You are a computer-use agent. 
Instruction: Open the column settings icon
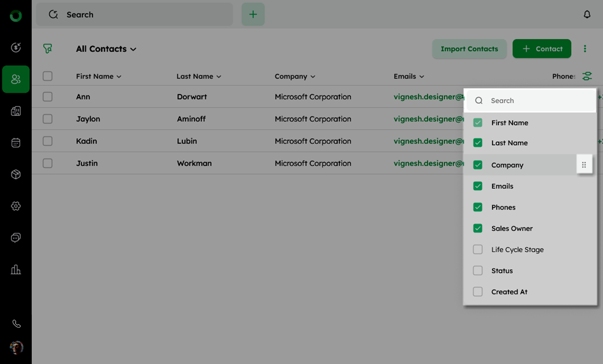pyautogui.click(x=587, y=76)
